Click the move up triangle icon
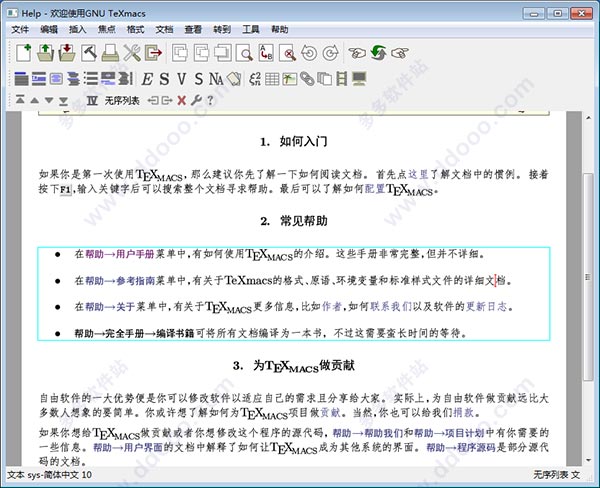This screenshot has height=488, width=600. pos(34,100)
